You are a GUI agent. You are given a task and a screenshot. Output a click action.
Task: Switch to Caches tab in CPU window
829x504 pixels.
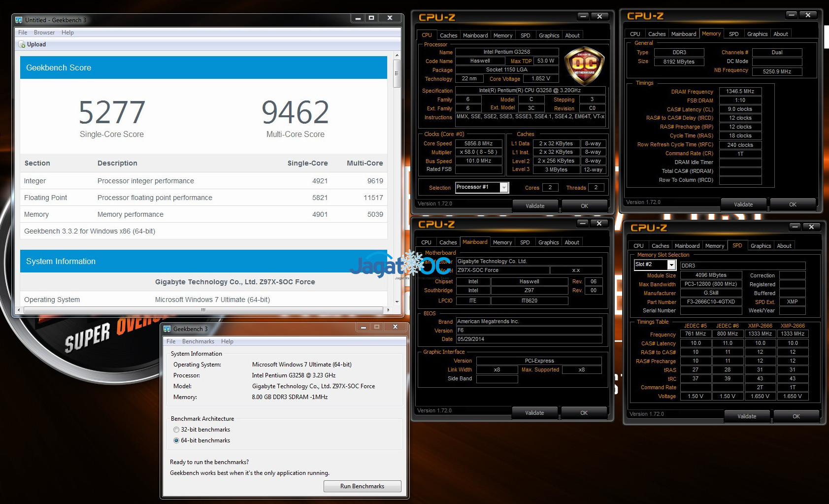(x=448, y=35)
